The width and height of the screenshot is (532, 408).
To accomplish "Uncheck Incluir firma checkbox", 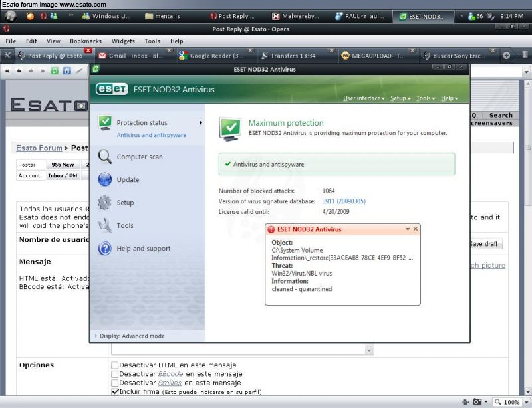I will [114, 392].
